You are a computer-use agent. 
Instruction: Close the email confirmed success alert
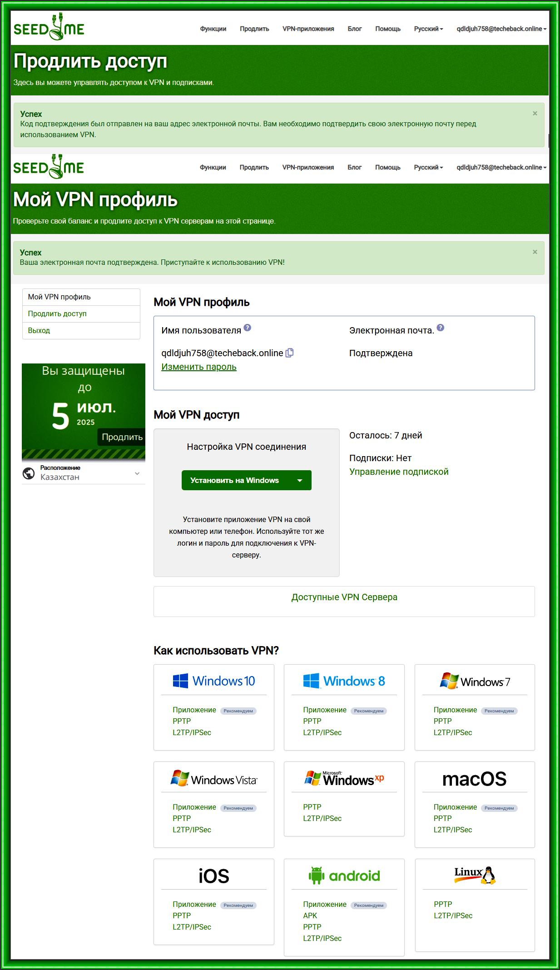[x=535, y=252]
